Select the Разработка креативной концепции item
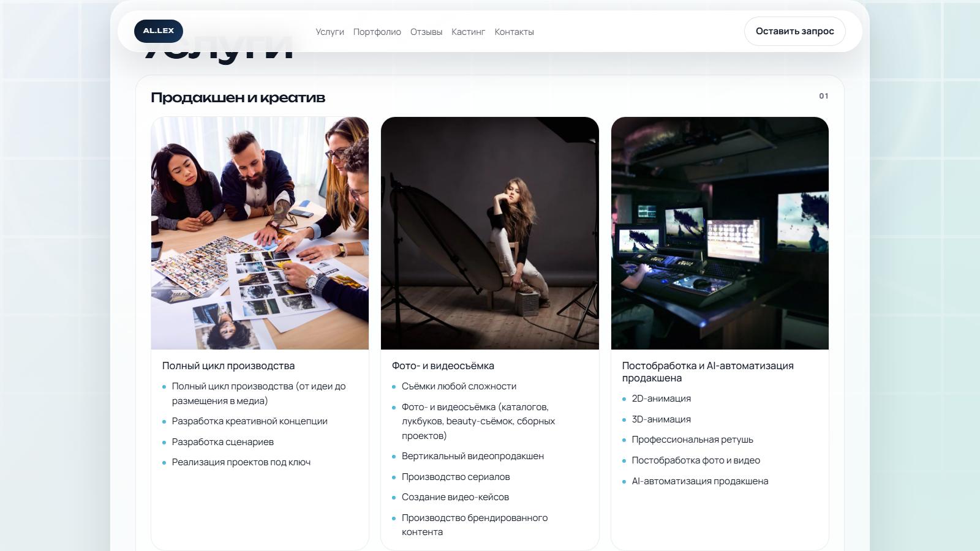This screenshot has height=551, width=980. tap(250, 421)
